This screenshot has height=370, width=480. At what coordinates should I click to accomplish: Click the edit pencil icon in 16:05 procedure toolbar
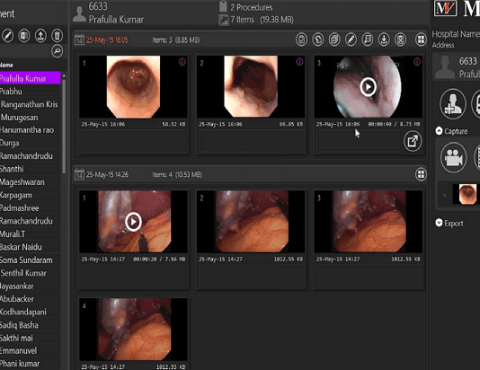351,40
